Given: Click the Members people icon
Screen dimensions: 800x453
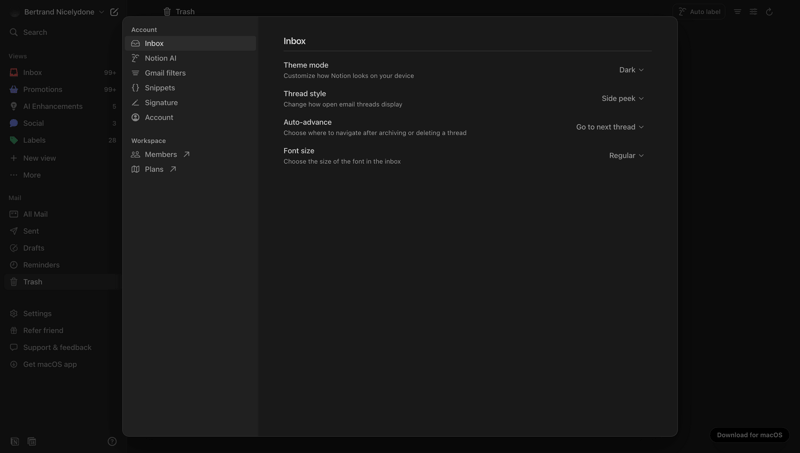Looking at the screenshot, I should (x=135, y=155).
